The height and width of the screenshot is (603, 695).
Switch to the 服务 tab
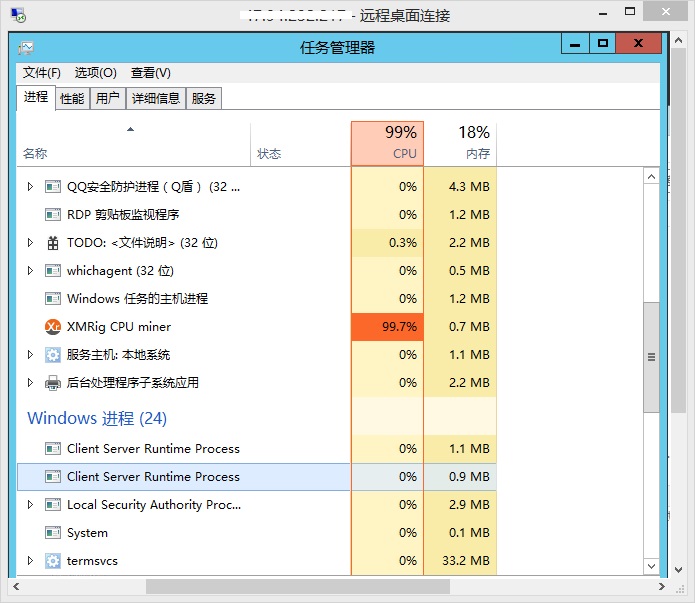coord(203,98)
